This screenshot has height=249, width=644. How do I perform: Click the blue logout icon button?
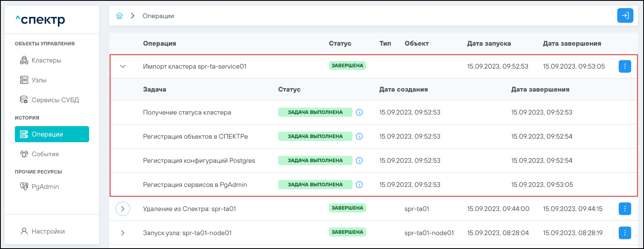[x=625, y=16]
